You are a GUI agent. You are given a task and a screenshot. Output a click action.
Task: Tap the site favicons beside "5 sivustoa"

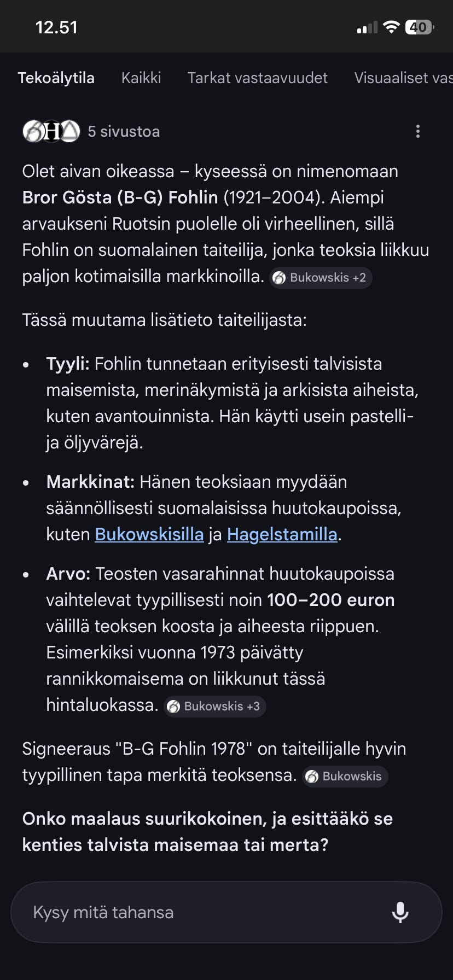pyautogui.click(x=51, y=131)
